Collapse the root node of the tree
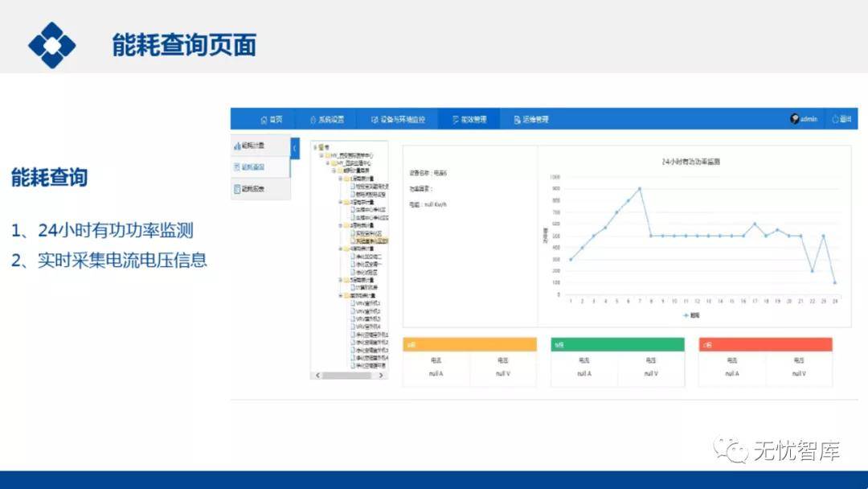The height and width of the screenshot is (489, 868). tap(315, 147)
